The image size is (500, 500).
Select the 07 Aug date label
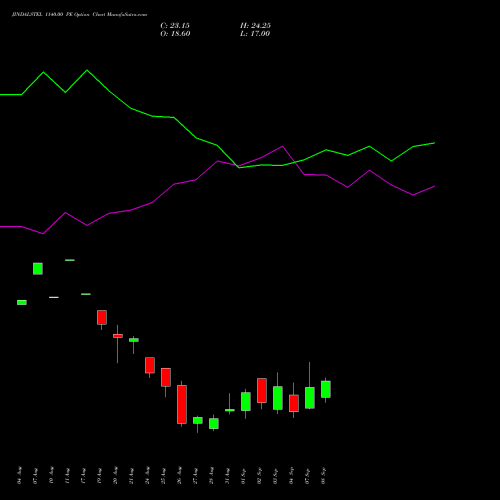pyautogui.click(x=35, y=475)
